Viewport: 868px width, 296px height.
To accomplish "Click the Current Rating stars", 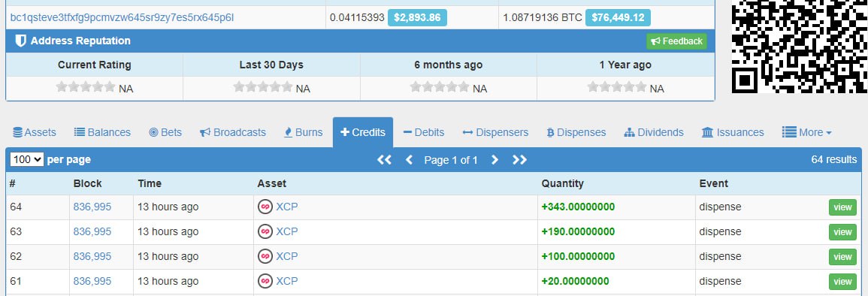I will pos(86,87).
